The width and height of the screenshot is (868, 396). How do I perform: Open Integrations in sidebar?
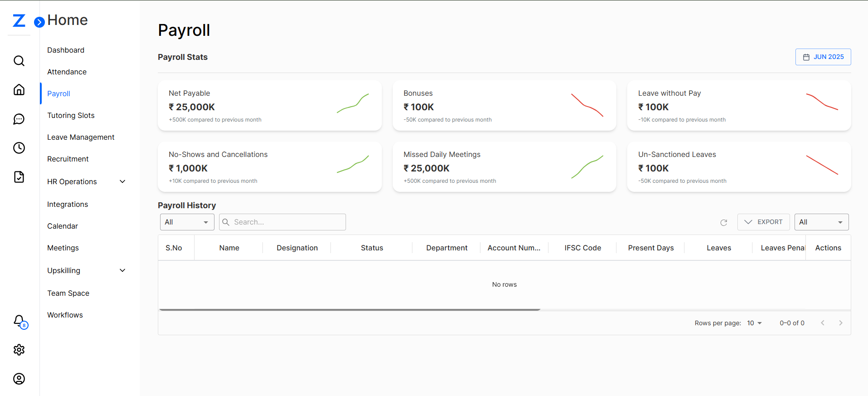pyautogui.click(x=68, y=204)
